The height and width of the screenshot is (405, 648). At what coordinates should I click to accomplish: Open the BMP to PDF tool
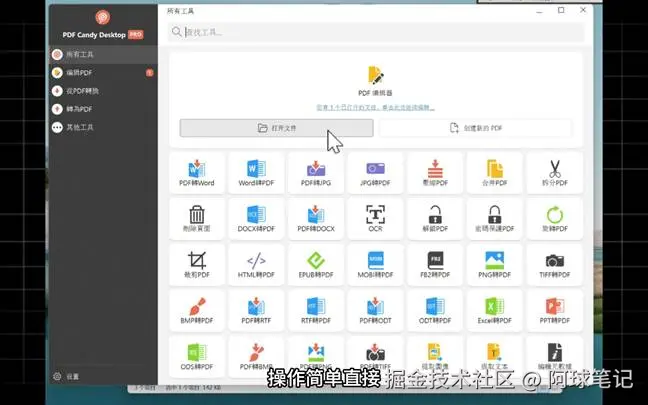[x=197, y=310]
